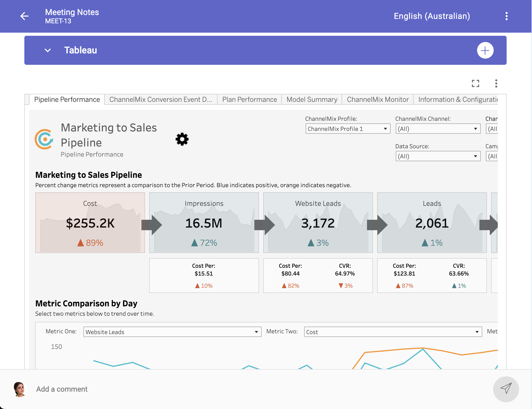Open the top-right header kebab menu
This screenshot has height=409, width=532.
506,16
